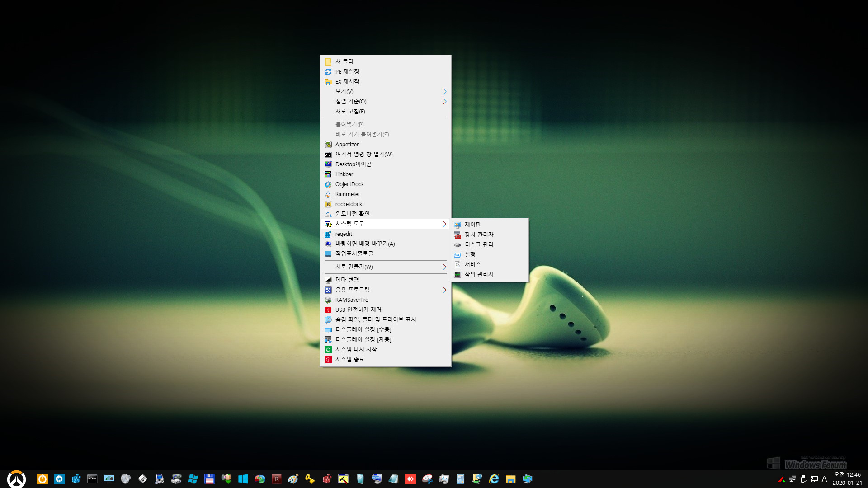
Task: Select 디스크 관리 submenu item
Action: coord(489,244)
